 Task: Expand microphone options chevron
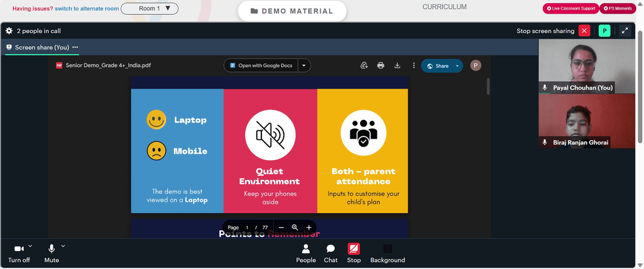[x=63, y=246]
